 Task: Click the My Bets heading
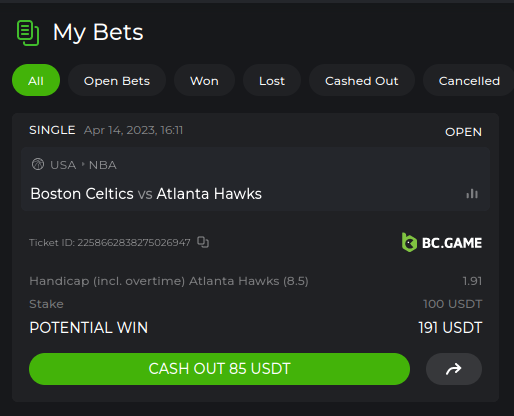click(x=98, y=33)
